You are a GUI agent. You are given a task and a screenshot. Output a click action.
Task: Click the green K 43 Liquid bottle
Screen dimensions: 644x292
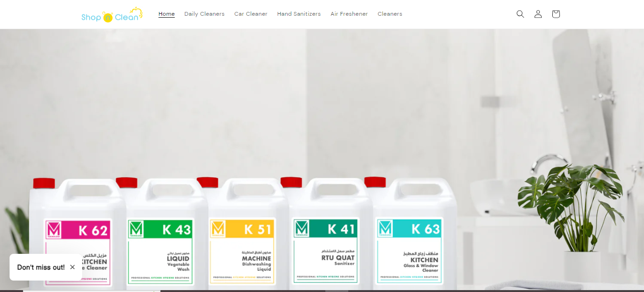[x=165, y=234]
